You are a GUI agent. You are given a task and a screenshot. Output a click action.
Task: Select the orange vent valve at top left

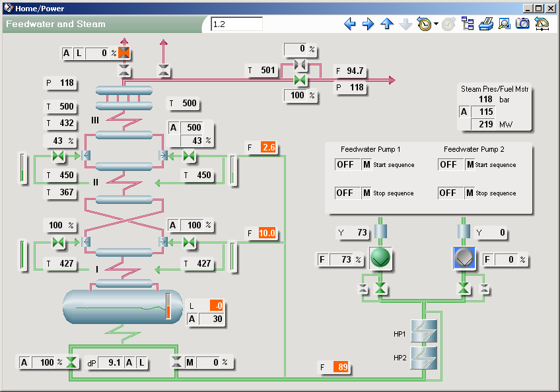coord(124,53)
